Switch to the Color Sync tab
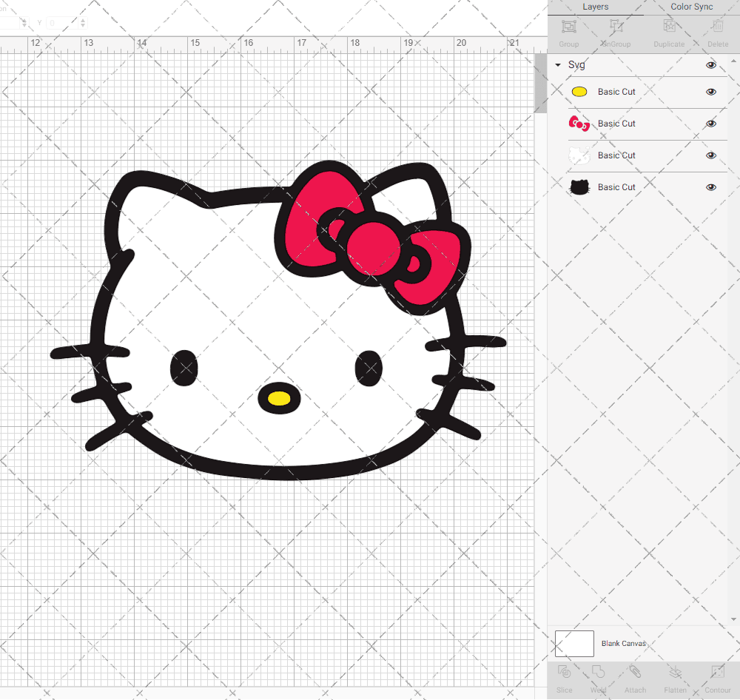Image resolution: width=740 pixels, height=700 pixels. tap(691, 7)
